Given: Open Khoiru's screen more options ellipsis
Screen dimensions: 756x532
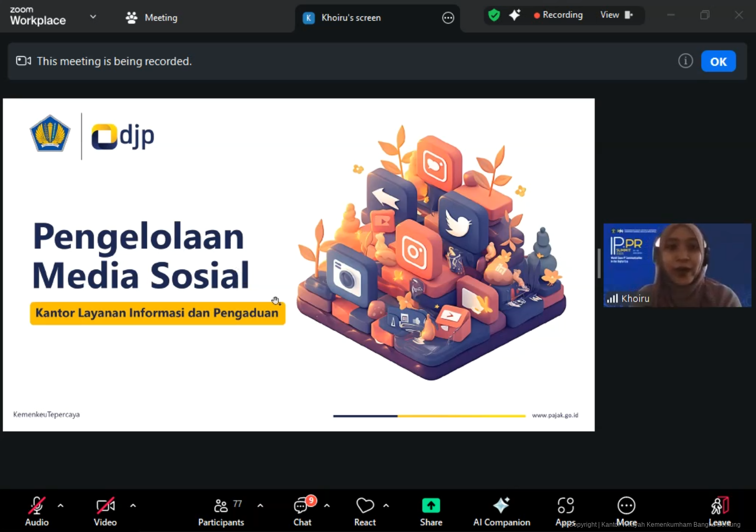Looking at the screenshot, I should [448, 18].
